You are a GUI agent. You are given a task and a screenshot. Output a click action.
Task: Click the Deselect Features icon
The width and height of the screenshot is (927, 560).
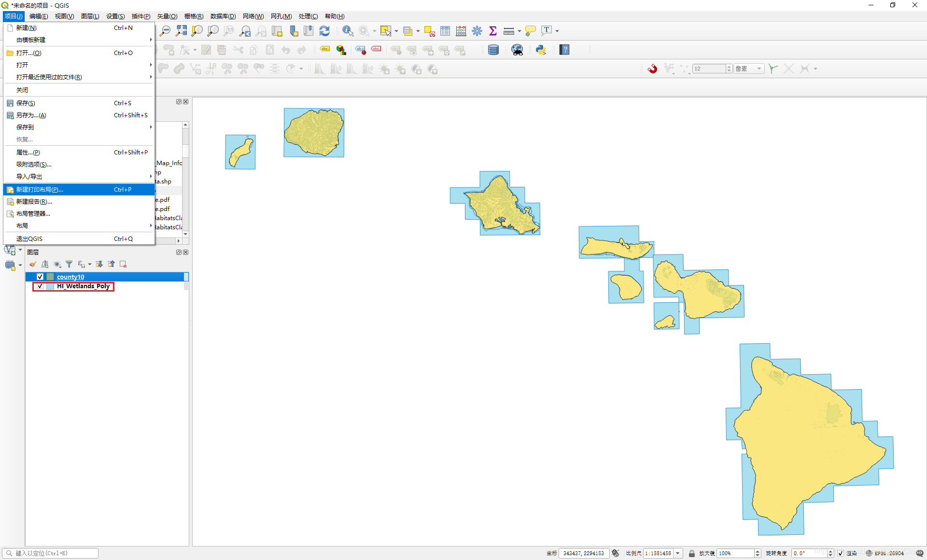pyautogui.click(x=429, y=31)
